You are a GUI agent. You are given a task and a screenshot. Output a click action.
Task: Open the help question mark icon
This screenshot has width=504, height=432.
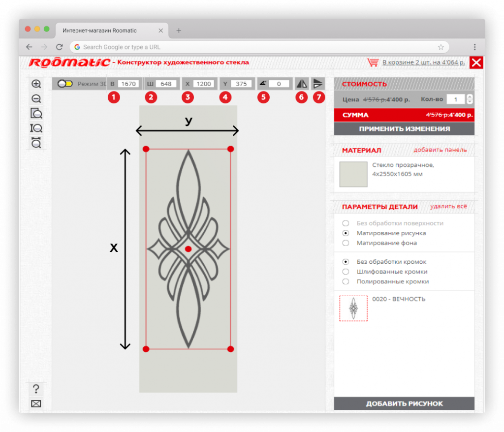point(36,389)
